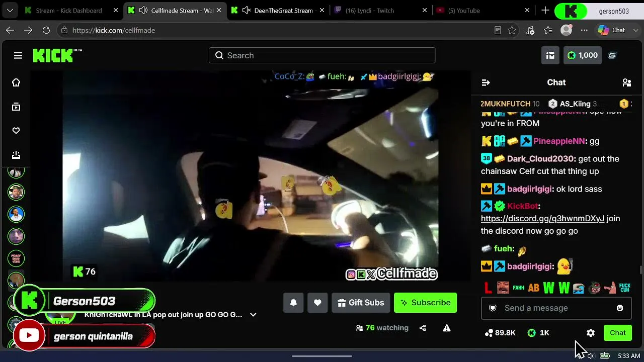Open the browser reader view icon
The height and width of the screenshot is (362, 644).
click(x=498, y=30)
